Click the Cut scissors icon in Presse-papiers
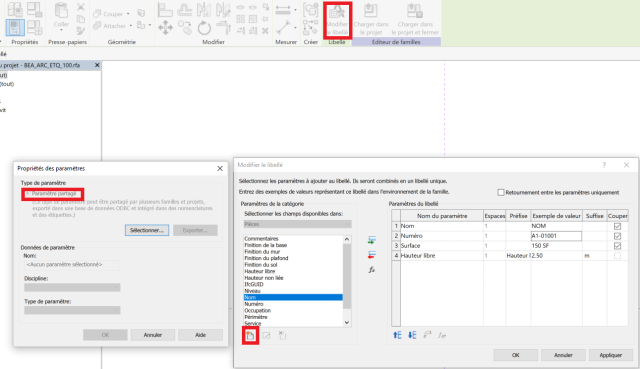 tap(81, 7)
